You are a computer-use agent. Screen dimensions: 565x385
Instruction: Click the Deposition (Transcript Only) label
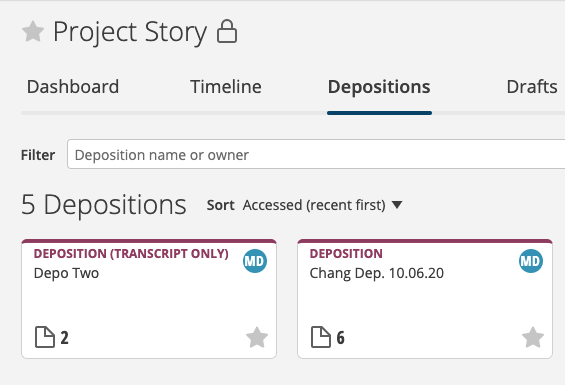click(x=131, y=254)
